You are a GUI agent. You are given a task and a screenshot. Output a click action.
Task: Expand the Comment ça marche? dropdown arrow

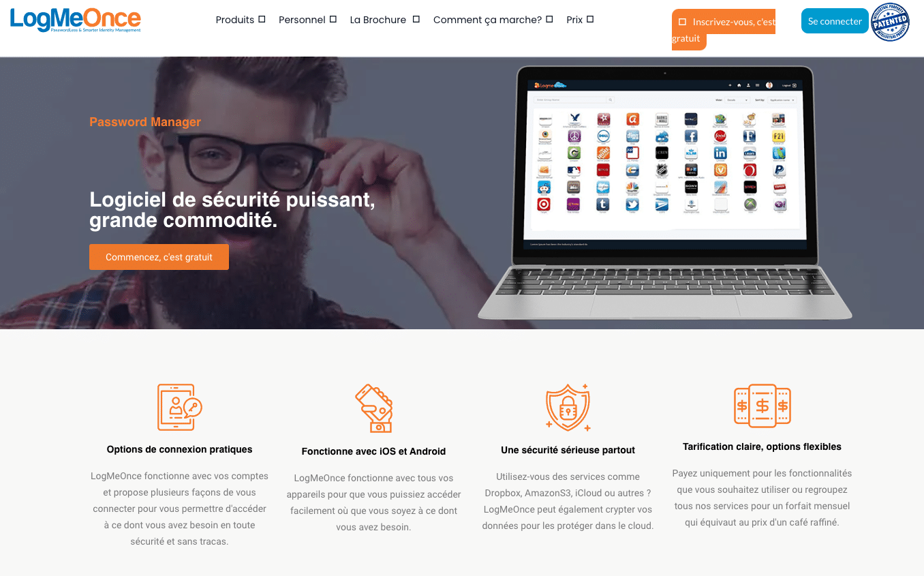point(549,19)
